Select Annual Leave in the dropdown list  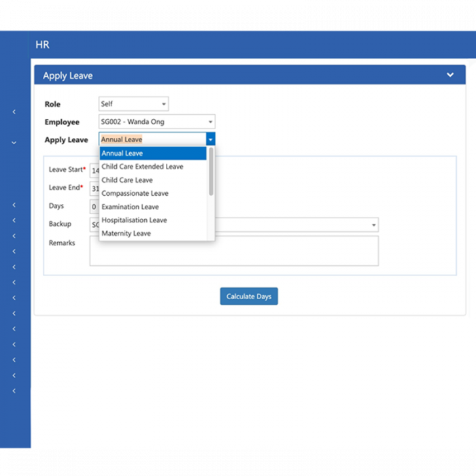(153, 153)
